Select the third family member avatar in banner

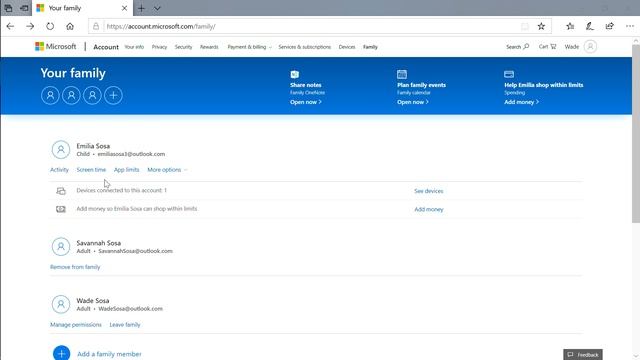[93, 96]
